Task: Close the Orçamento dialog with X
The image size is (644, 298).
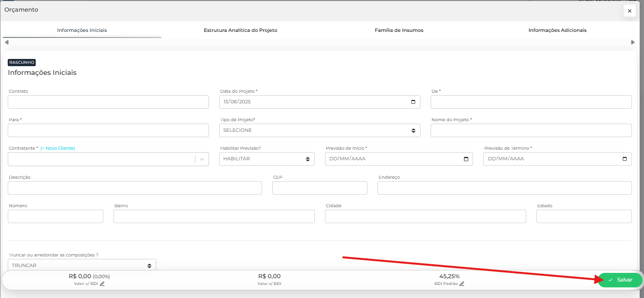Action: (629, 11)
